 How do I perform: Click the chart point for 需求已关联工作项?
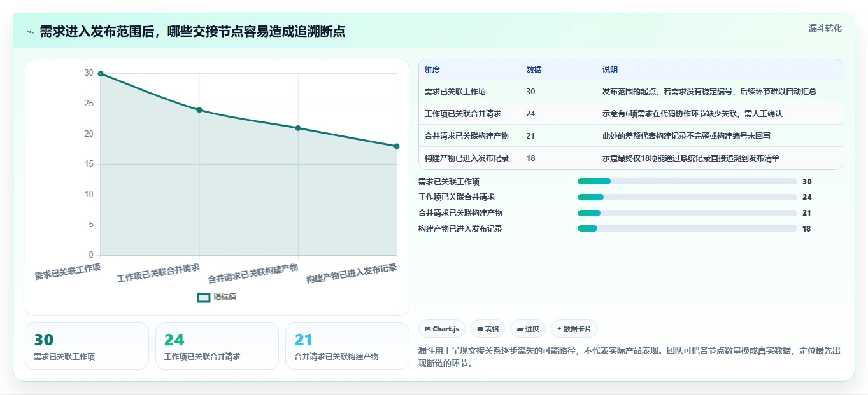(x=101, y=74)
